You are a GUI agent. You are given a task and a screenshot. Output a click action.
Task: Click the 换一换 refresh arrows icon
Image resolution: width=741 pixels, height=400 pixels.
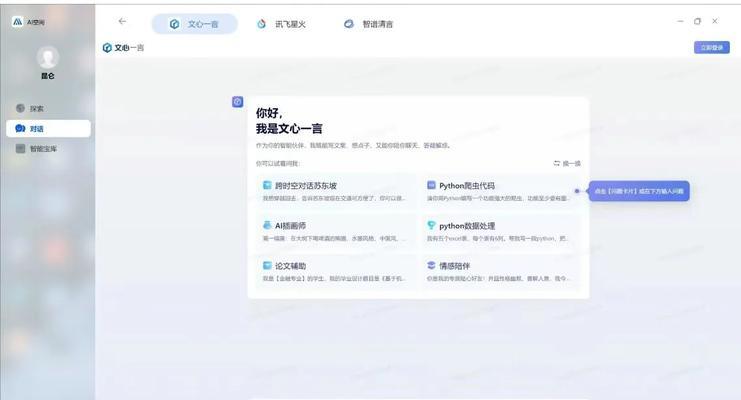pyautogui.click(x=557, y=163)
